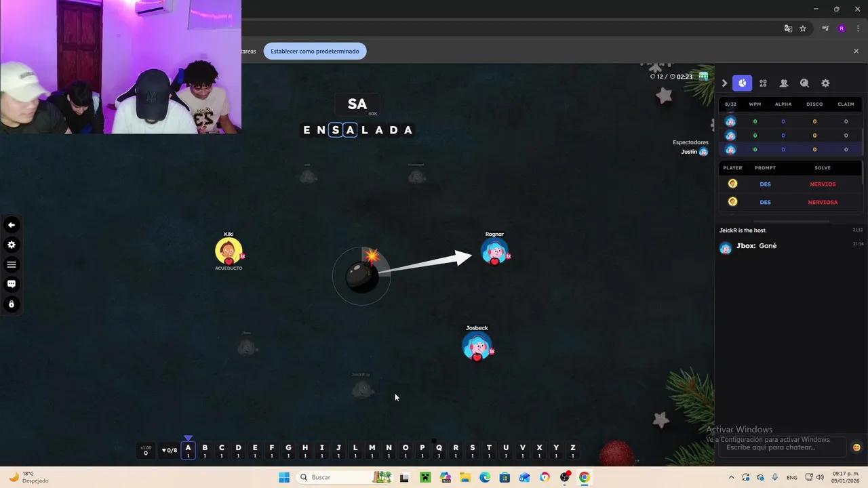Open File Explorer from the taskbar
The image size is (868, 488).
465,477
